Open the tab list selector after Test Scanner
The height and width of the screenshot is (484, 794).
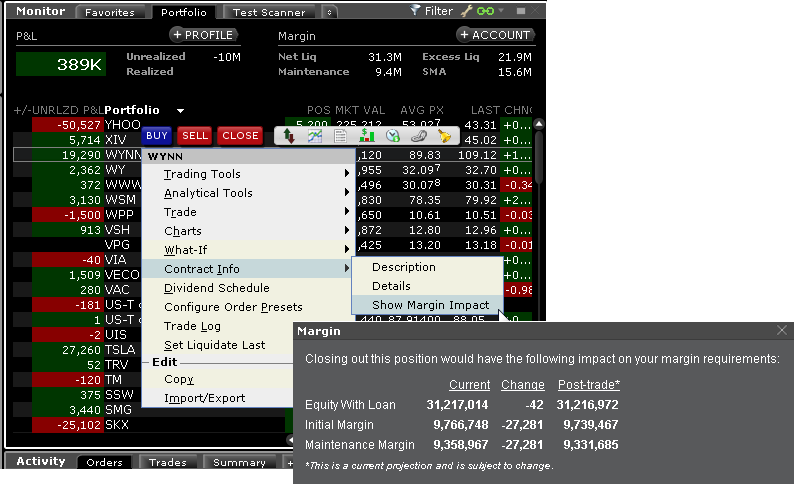(329, 12)
